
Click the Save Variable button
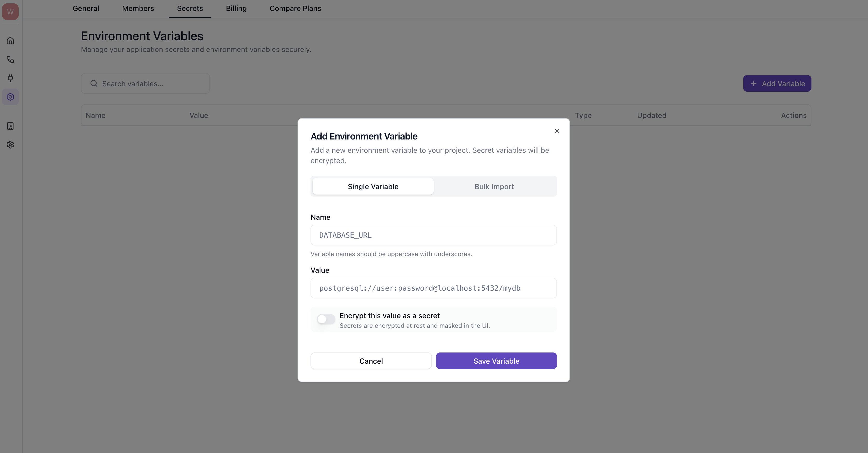click(496, 361)
